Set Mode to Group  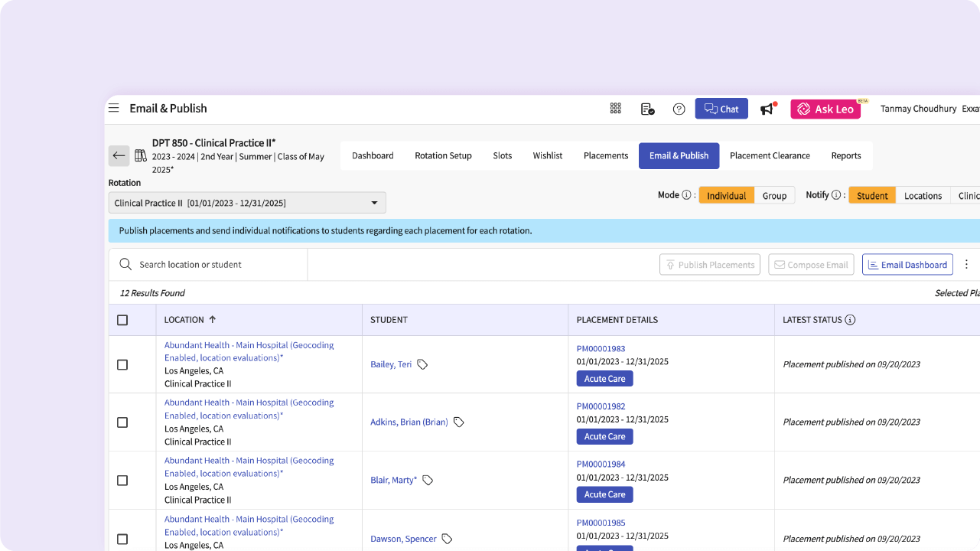(x=774, y=195)
